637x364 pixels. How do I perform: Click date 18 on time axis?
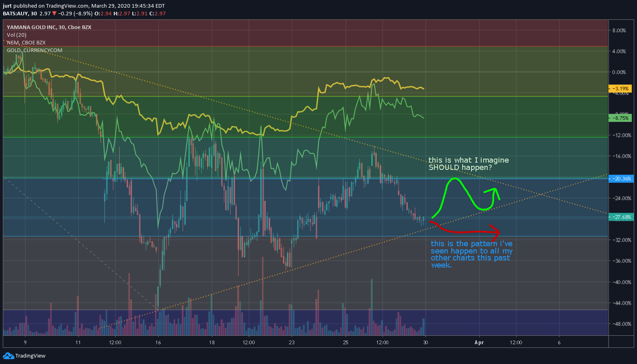pos(212,342)
